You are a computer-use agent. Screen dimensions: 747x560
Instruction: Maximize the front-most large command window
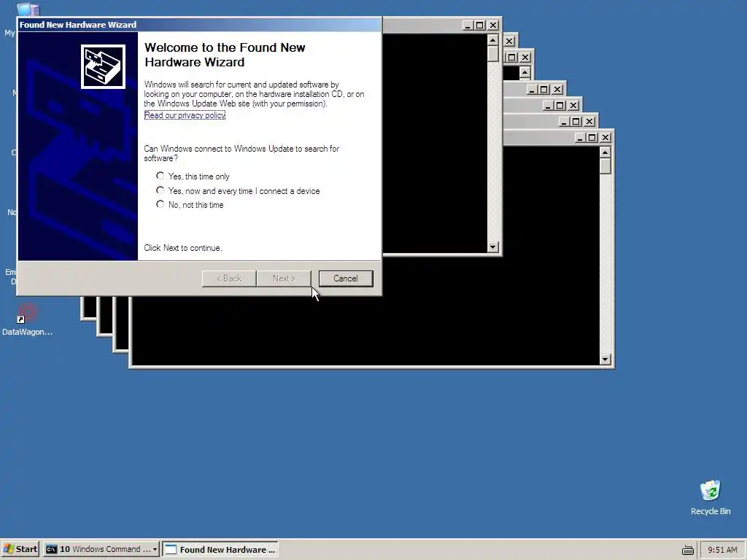tap(592, 137)
